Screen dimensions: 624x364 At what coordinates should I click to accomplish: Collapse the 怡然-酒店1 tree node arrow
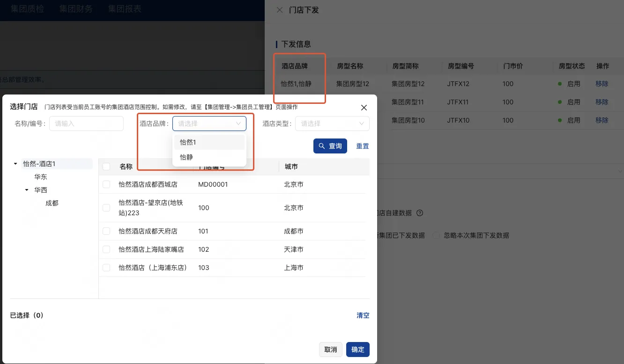(x=15, y=164)
